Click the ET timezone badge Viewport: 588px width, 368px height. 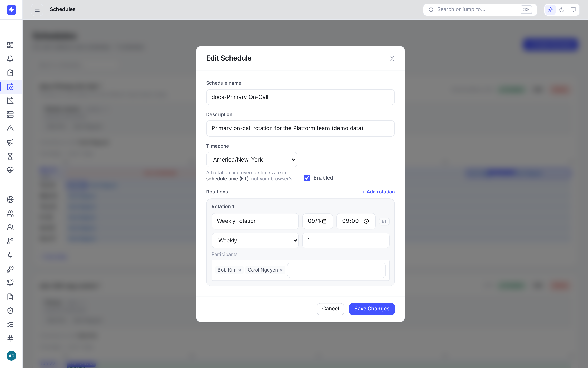pyautogui.click(x=384, y=221)
